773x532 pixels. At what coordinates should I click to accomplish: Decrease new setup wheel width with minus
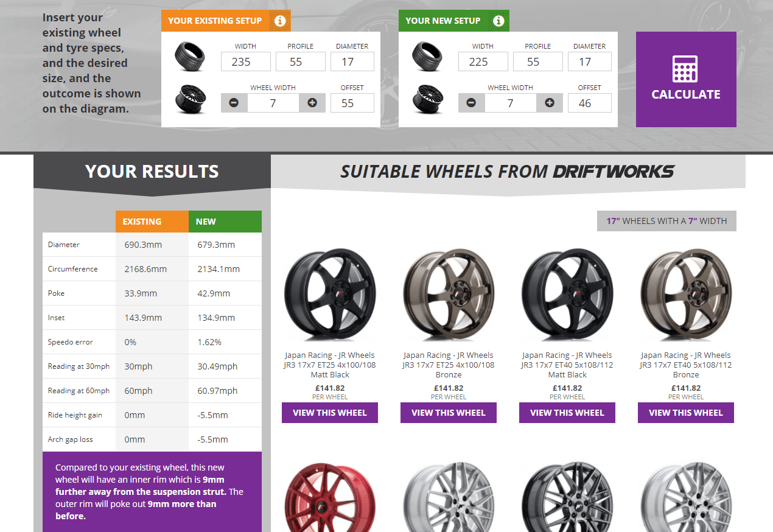click(x=471, y=103)
